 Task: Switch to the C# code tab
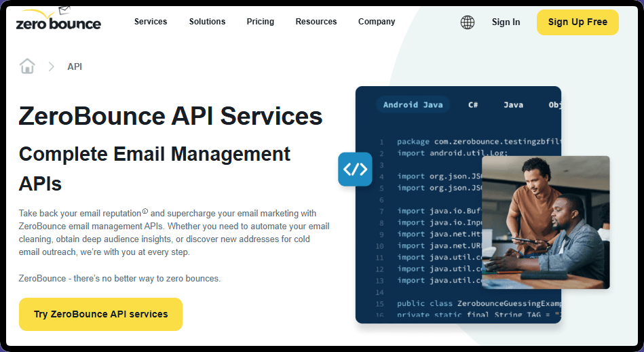coord(473,105)
